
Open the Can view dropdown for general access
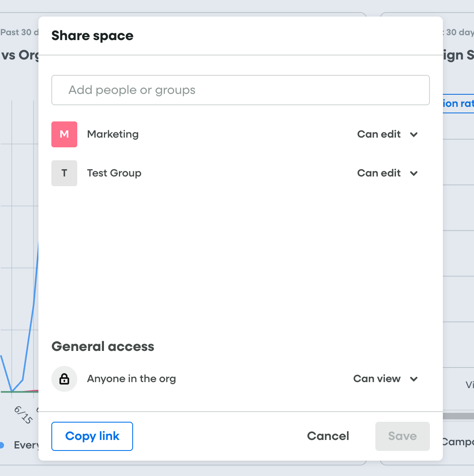[x=386, y=379]
